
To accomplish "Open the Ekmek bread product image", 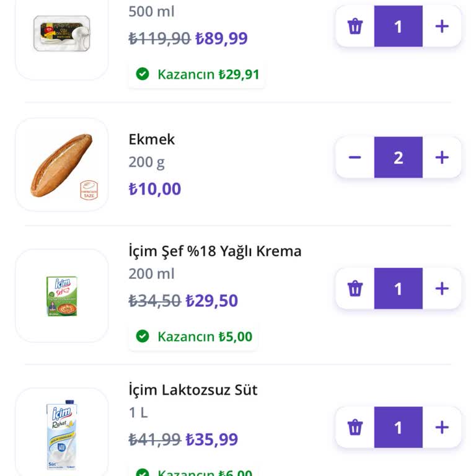I will tap(62, 165).
